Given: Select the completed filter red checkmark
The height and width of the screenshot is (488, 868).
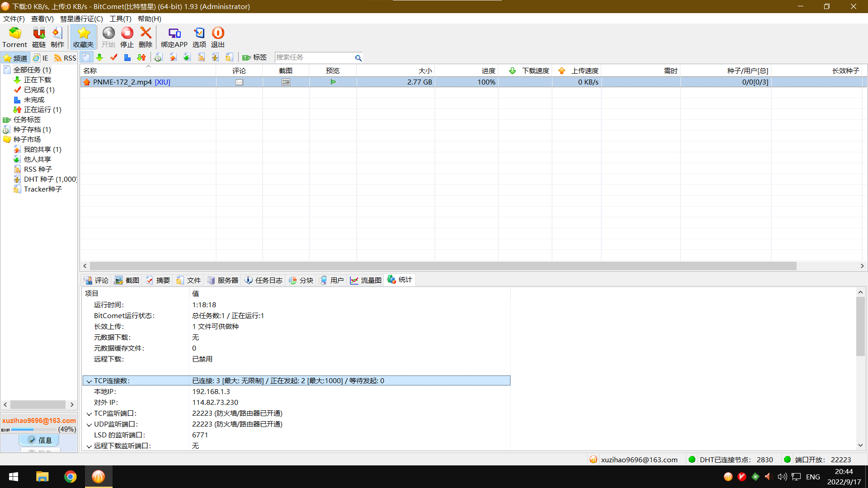Looking at the screenshot, I should tap(114, 57).
